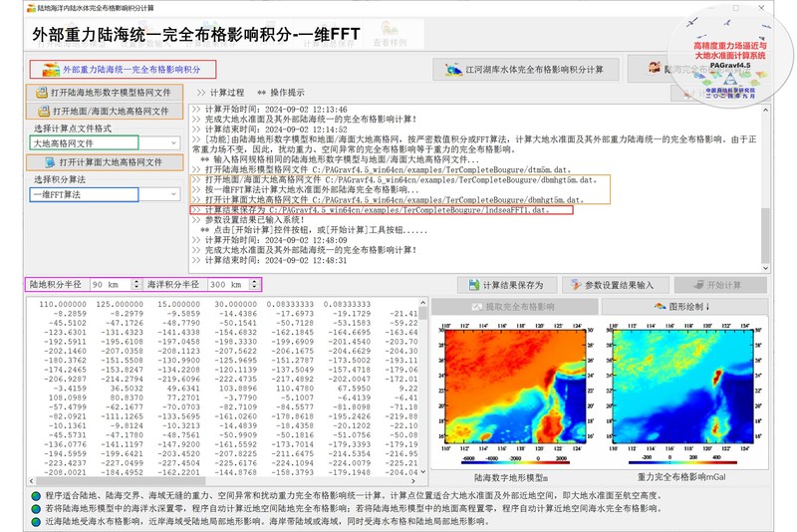This screenshot has height=532, width=797.
Task: Click the data table scroll left arrow
Action: click(x=32, y=480)
